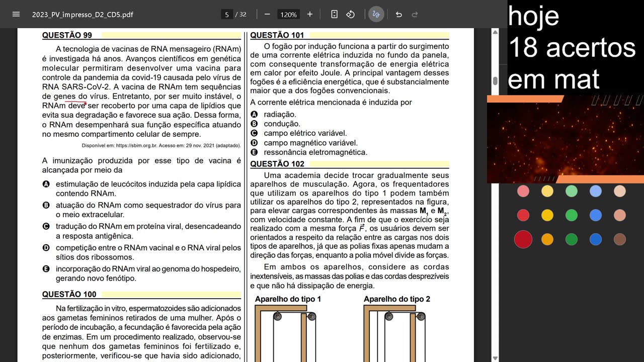Click the sbim.org.br source citation line
Image resolution: width=644 pixels, height=362 pixels.
click(x=161, y=146)
